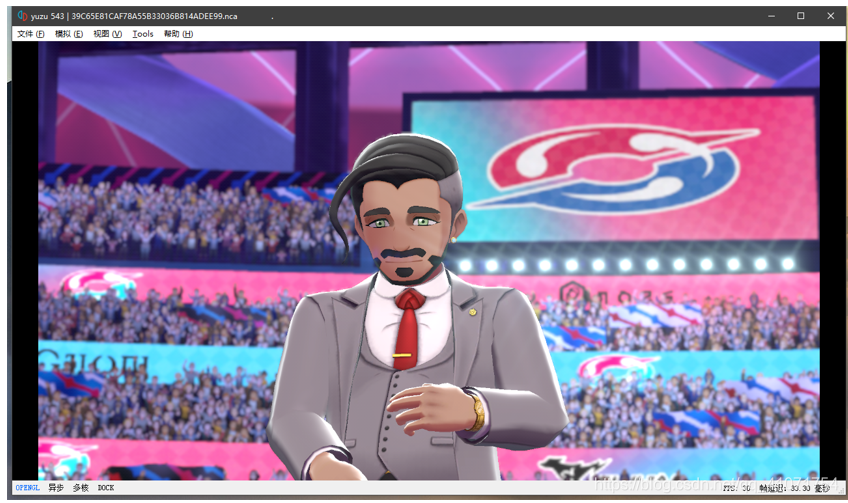Open the 视图 (V) menu
The height and width of the screenshot is (503, 848).
(107, 34)
